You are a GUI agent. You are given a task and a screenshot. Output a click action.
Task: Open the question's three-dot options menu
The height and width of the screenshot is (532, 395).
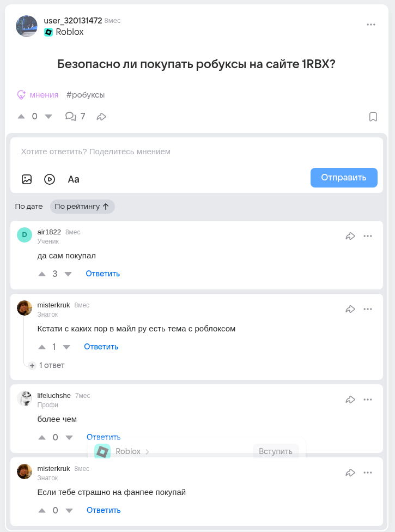(371, 25)
